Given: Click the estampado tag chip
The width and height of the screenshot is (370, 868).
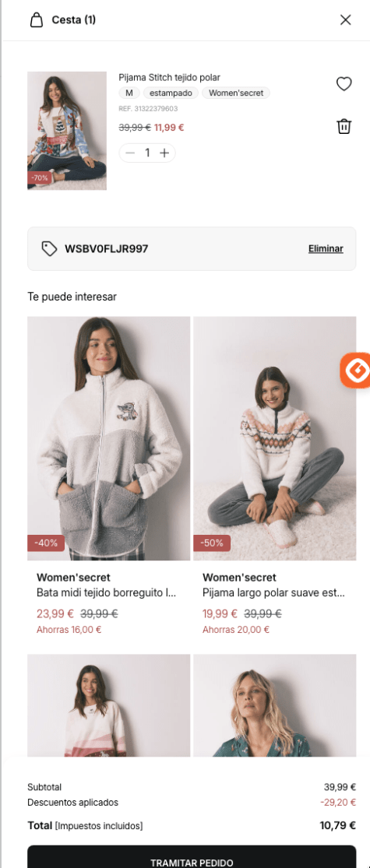Looking at the screenshot, I should tap(171, 93).
